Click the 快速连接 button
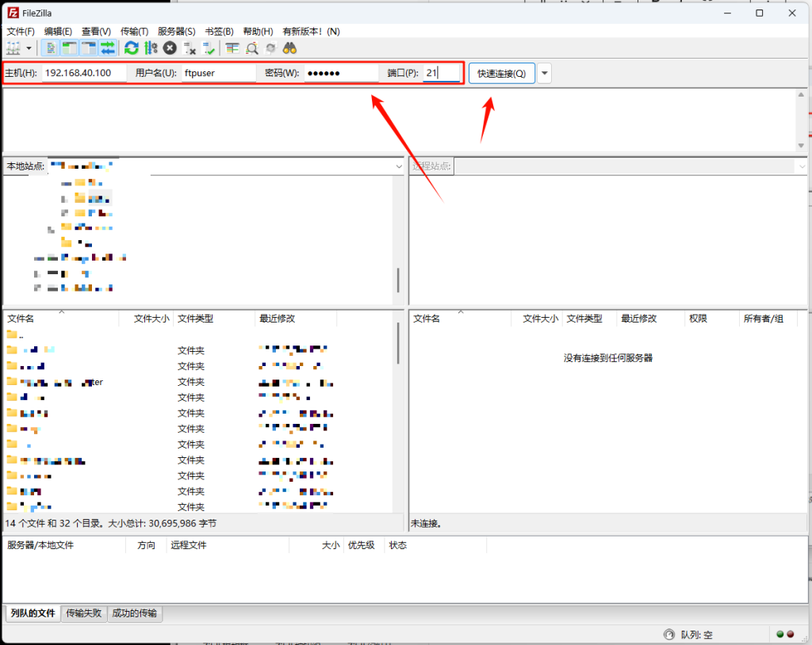The width and height of the screenshot is (812, 645). [x=501, y=73]
